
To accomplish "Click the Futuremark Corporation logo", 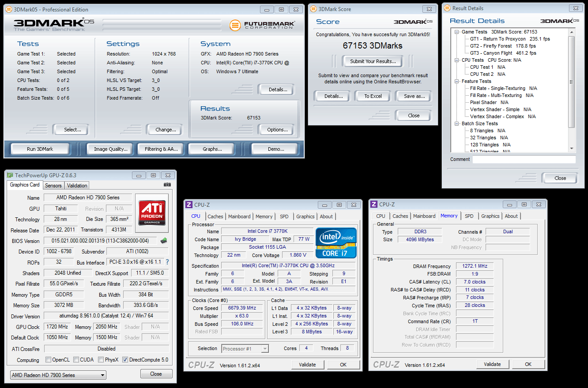I will (262, 25).
